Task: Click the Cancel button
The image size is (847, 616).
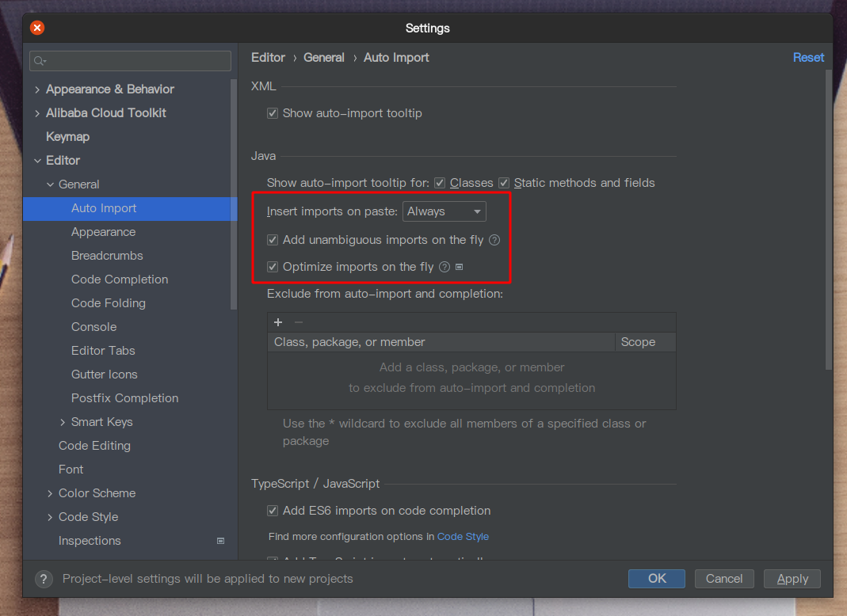Action: [724, 579]
